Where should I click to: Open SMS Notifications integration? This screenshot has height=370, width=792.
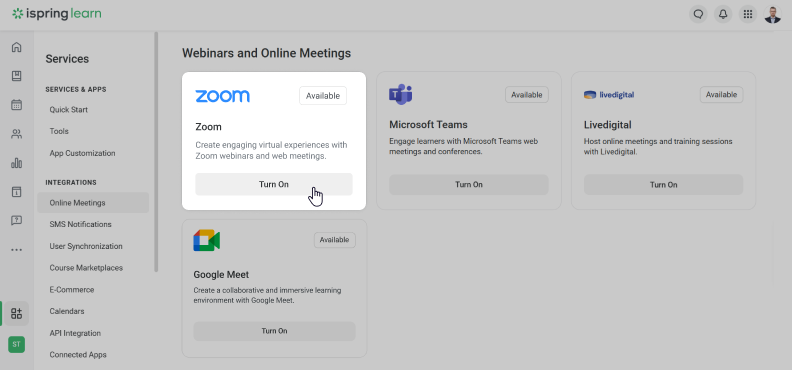click(x=80, y=224)
